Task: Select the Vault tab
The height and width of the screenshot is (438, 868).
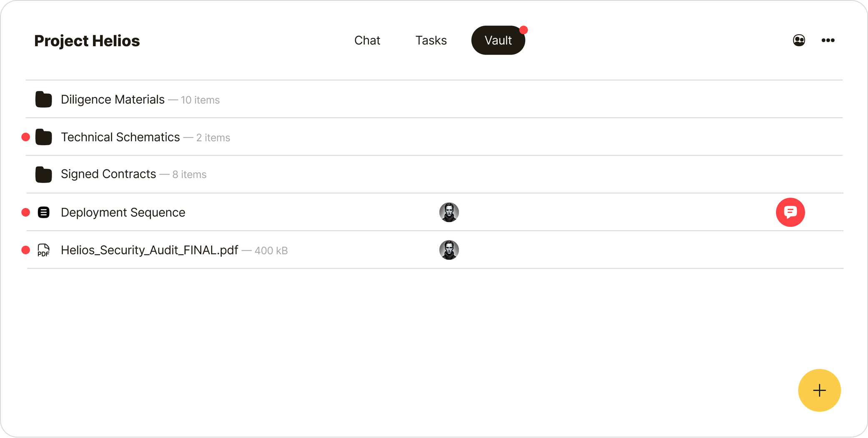Action: pos(498,40)
